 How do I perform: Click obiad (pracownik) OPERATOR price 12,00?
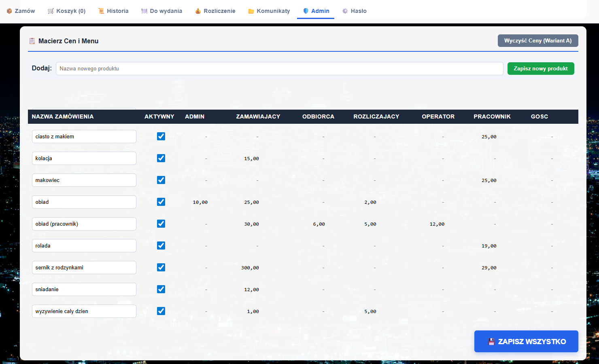[x=437, y=224]
